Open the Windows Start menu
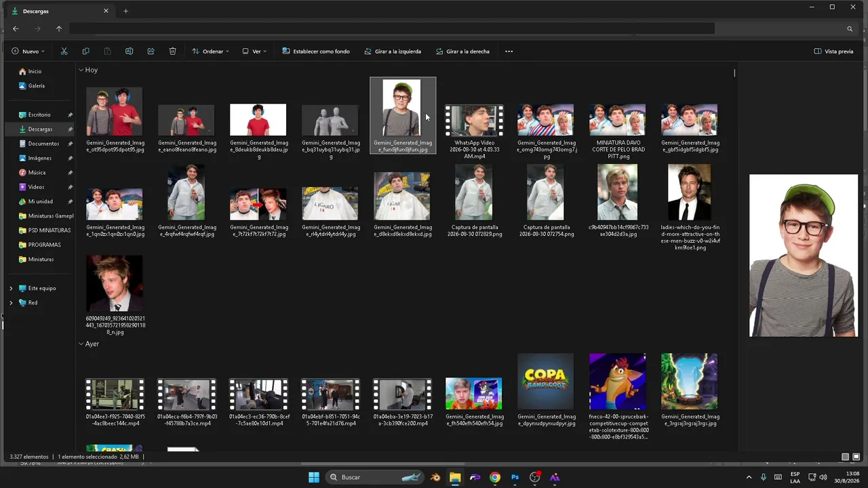 313,477
